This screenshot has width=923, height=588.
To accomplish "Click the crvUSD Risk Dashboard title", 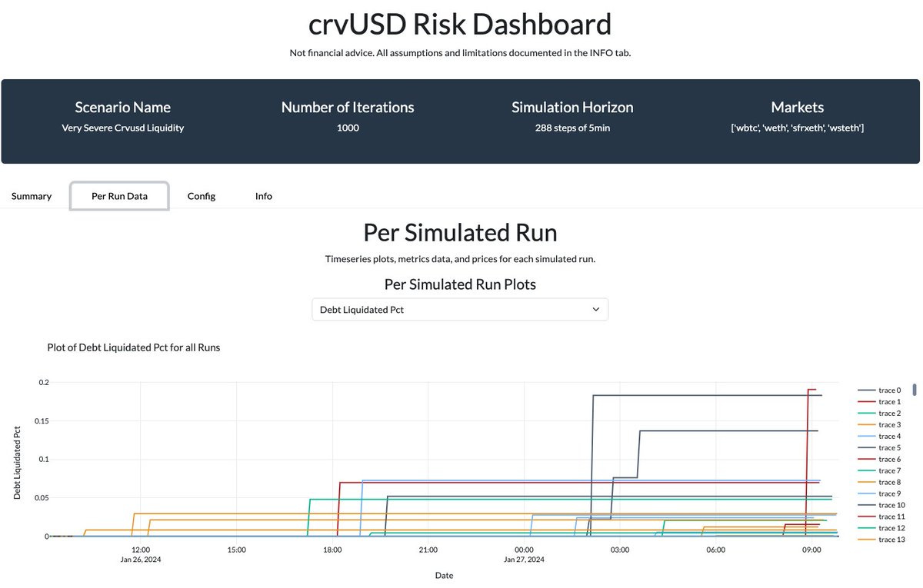I will (460, 25).
